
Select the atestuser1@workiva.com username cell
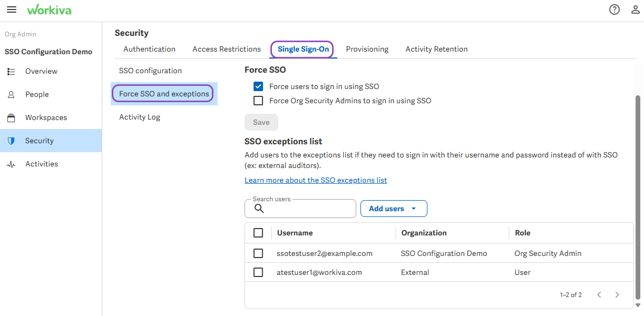coord(319,272)
